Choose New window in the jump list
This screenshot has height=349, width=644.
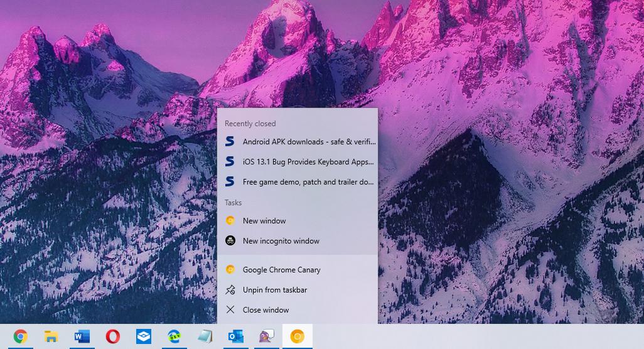298,221
